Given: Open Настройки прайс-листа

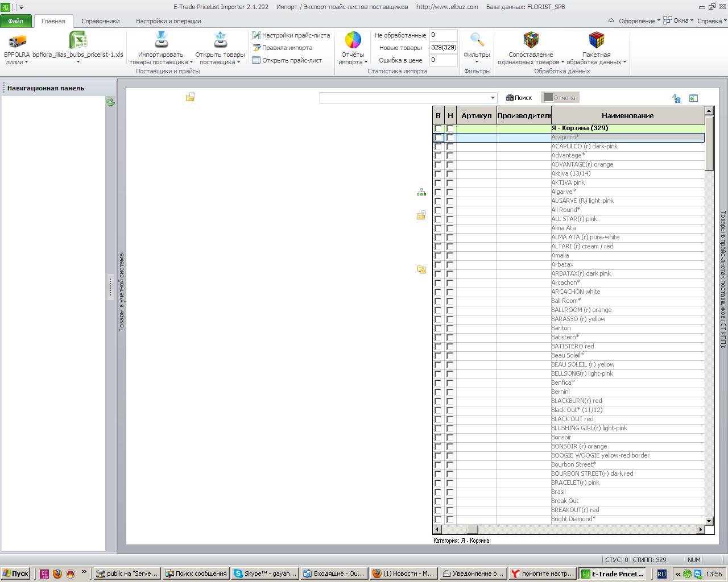Looking at the screenshot, I should [291, 35].
